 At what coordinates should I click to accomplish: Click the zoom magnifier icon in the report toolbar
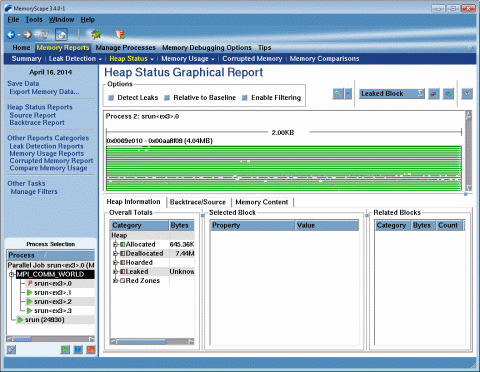click(x=338, y=94)
